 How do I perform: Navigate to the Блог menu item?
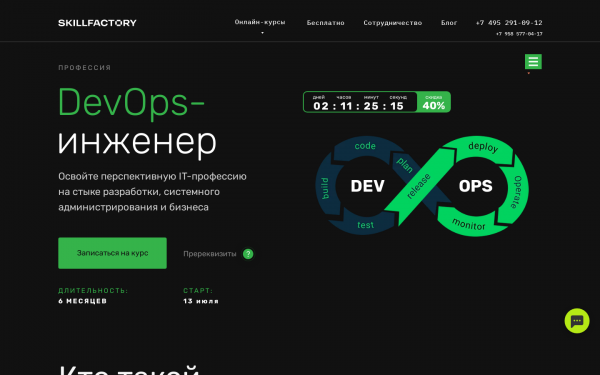click(x=449, y=23)
